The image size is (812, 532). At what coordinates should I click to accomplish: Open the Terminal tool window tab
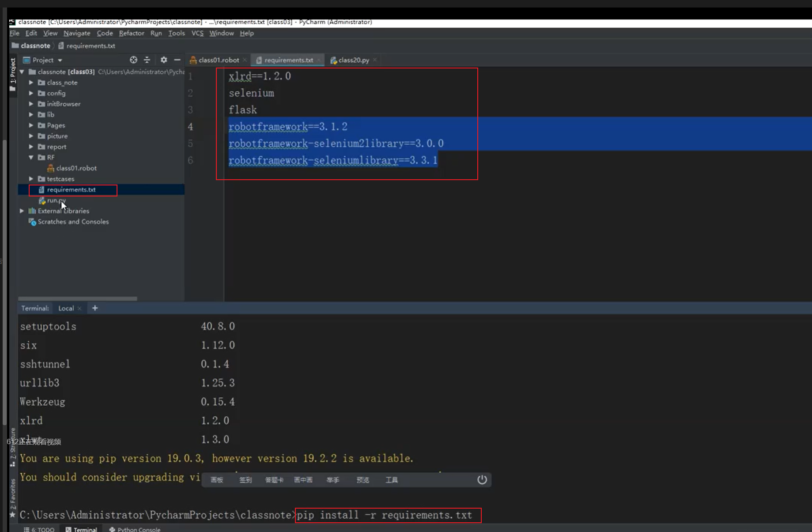(81, 529)
